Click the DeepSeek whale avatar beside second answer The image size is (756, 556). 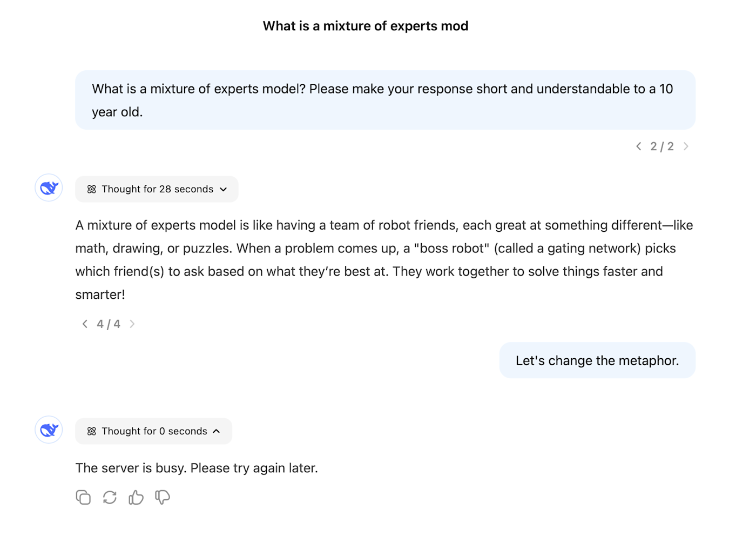49,430
